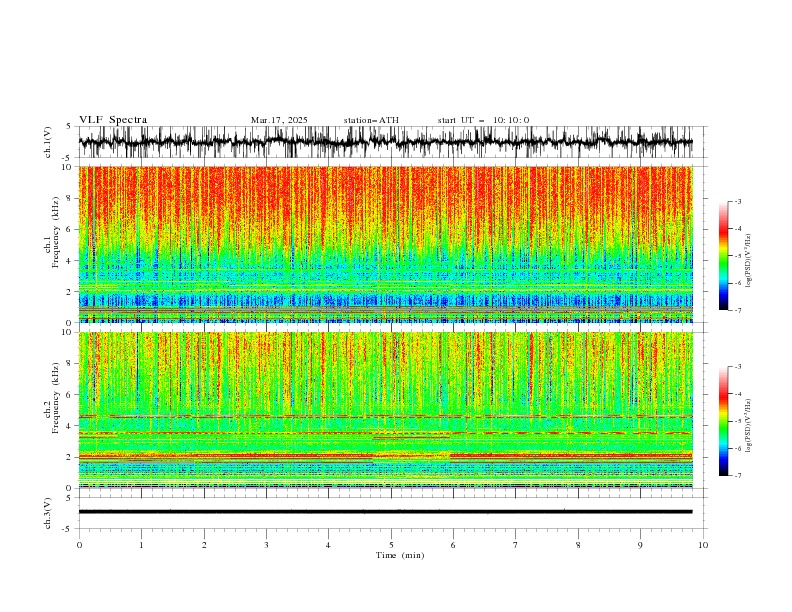Click time axis tick label '10'
792x612 pixels.
[x=703, y=545]
